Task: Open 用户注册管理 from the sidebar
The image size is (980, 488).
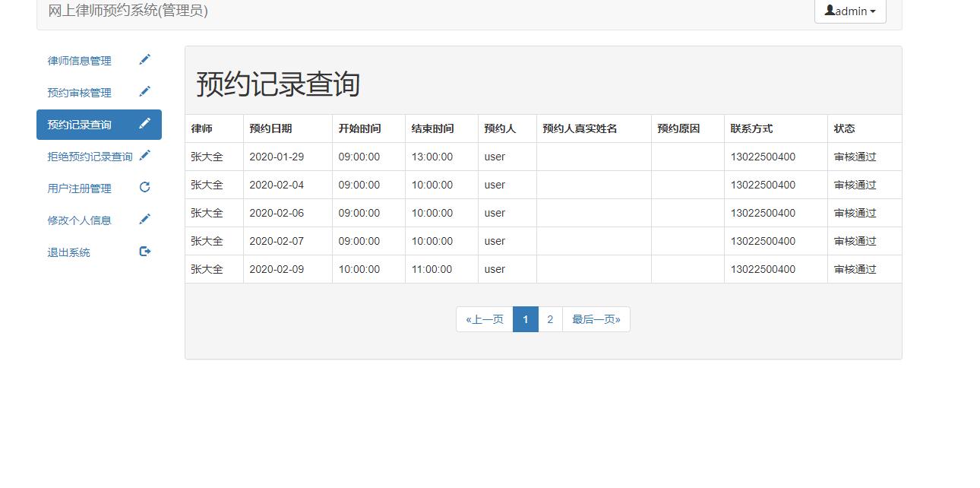Action: pyautogui.click(x=78, y=186)
